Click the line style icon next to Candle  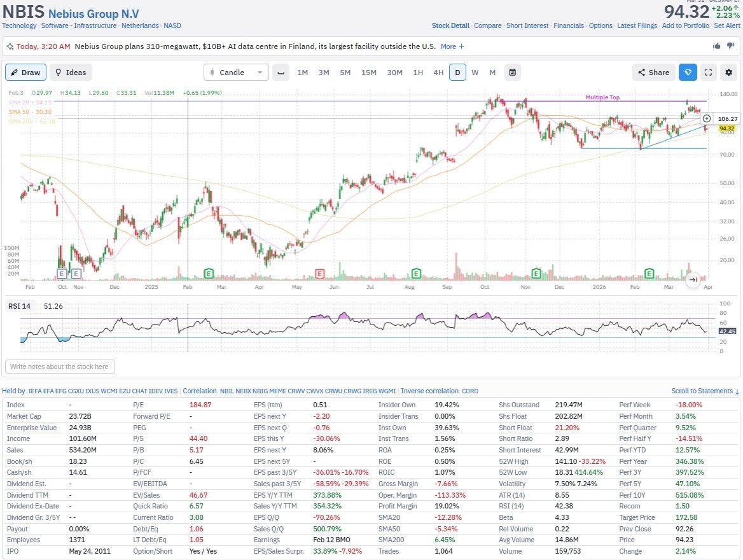[x=281, y=73]
